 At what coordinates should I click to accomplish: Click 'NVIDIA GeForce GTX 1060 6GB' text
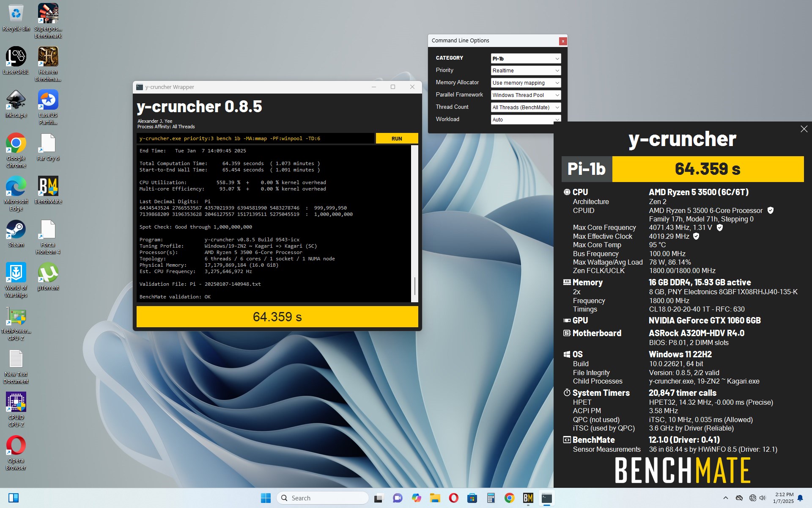click(705, 320)
